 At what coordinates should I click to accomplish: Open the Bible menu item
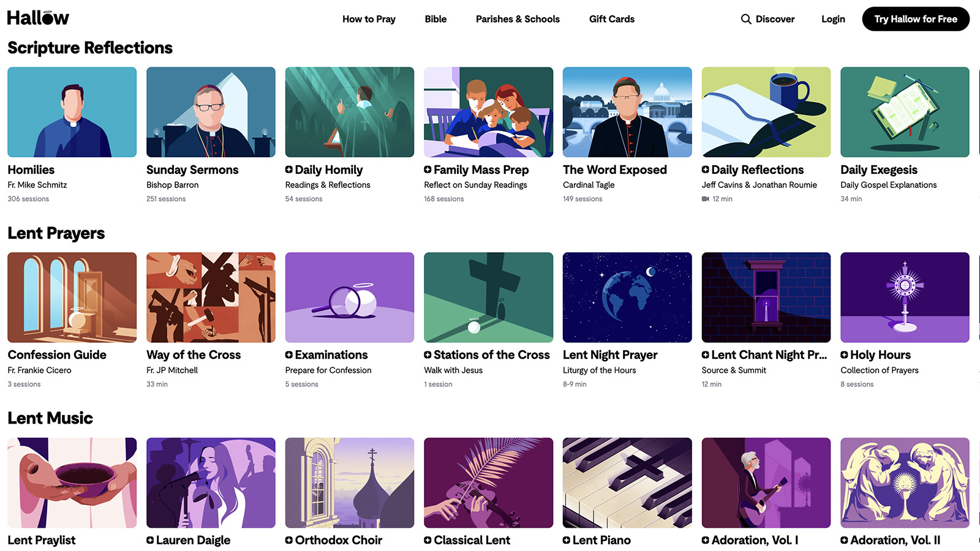pos(435,19)
